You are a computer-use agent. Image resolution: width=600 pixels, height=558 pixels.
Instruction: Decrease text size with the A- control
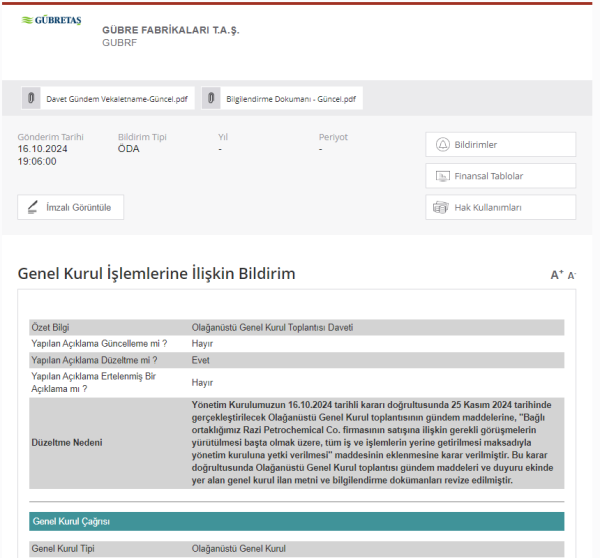click(x=571, y=275)
